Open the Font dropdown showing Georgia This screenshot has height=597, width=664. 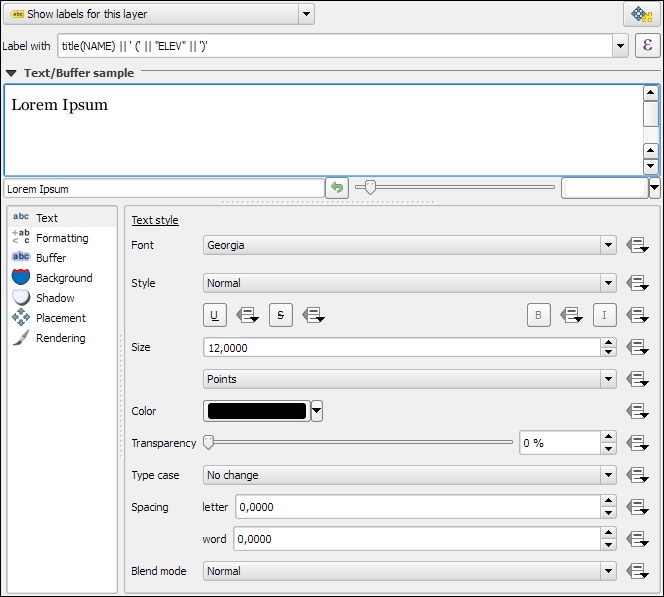[x=410, y=245]
